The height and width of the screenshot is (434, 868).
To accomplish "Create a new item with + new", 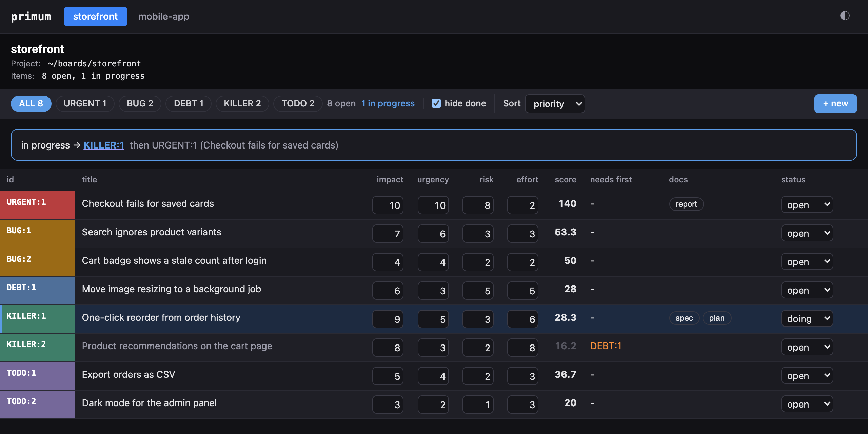I will click(835, 103).
